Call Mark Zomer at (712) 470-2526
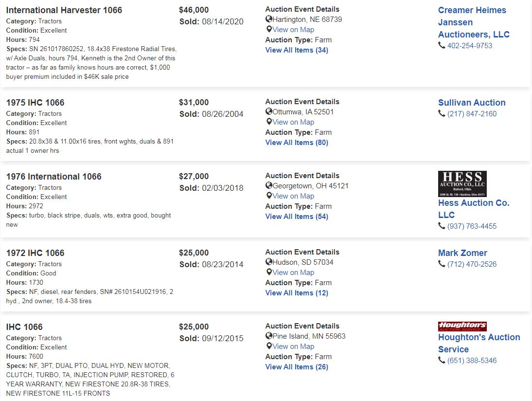532x401 pixels. 472,264
